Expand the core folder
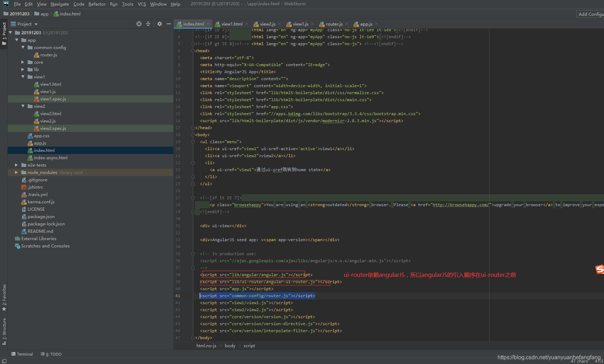 (23, 62)
